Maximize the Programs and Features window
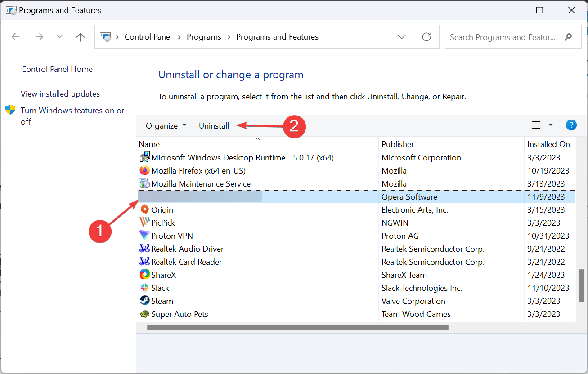Viewport: 588px width, 374px height. coord(540,10)
